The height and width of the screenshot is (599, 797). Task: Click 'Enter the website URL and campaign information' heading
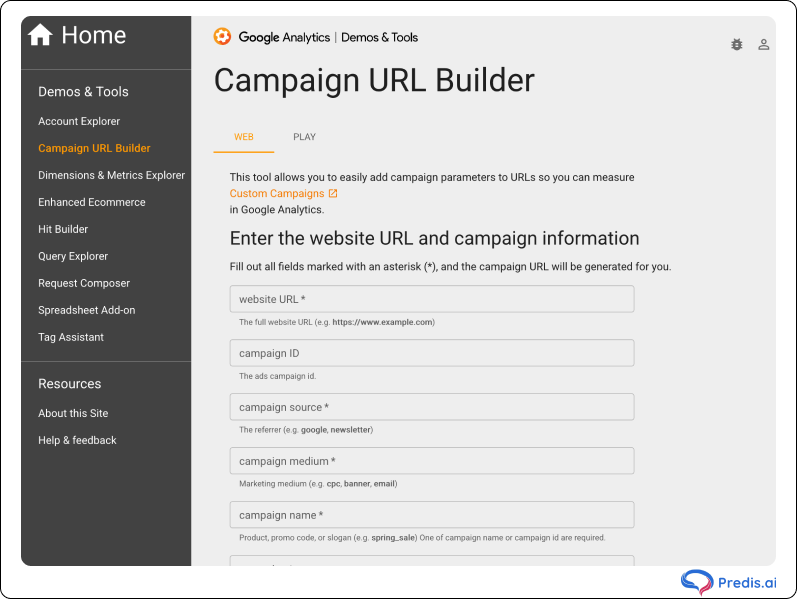434,238
